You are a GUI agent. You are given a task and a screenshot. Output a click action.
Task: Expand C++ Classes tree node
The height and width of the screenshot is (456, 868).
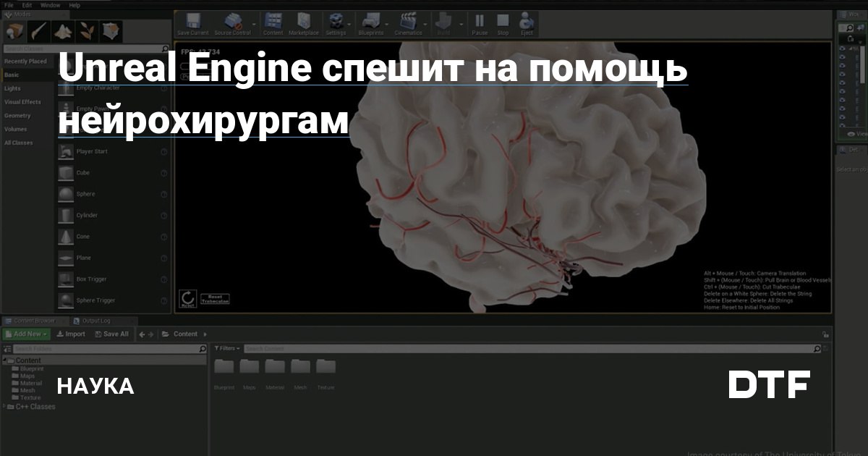pyautogui.click(x=5, y=407)
